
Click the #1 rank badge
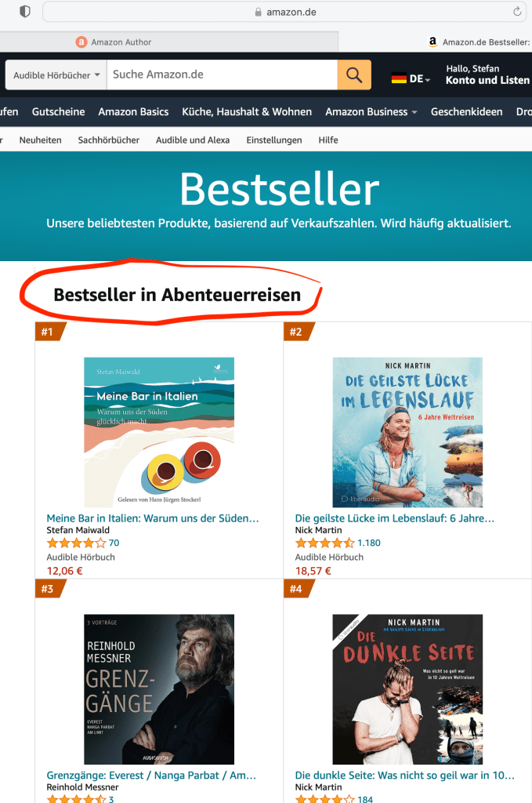tap(50, 332)
